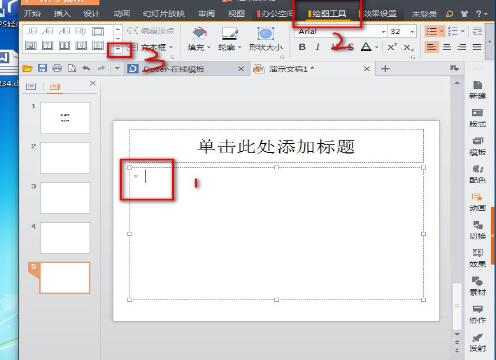
Task: Click the skin shirt icon in title bar
Action: tap(464, 14)
